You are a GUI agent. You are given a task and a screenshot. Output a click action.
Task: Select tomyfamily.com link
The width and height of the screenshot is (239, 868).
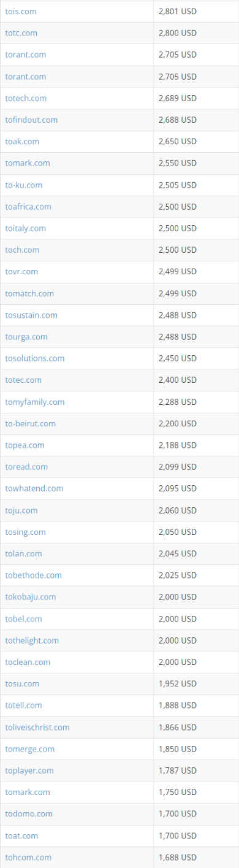point(35,402)
